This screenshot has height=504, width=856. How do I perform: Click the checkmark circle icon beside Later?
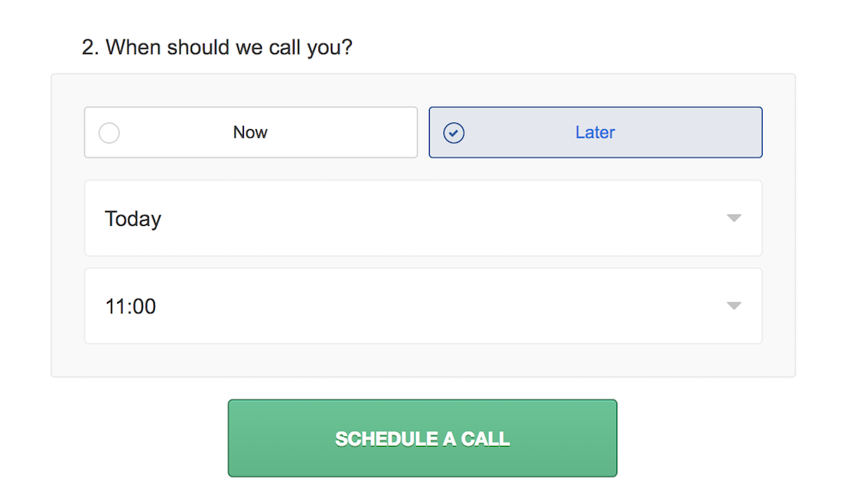click(x=454, y=133)
